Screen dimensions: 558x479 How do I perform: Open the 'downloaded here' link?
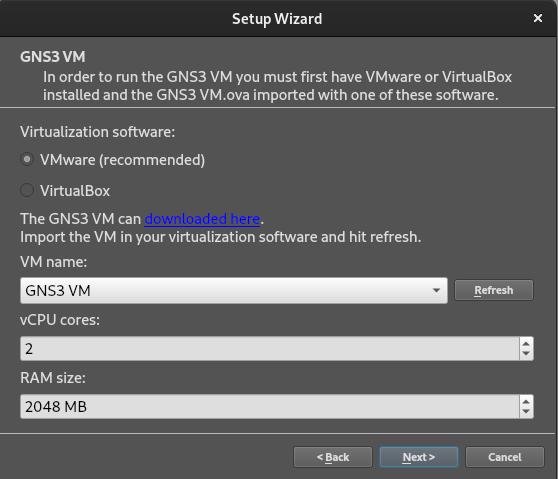pyautogui.click(x=202, y=219)
